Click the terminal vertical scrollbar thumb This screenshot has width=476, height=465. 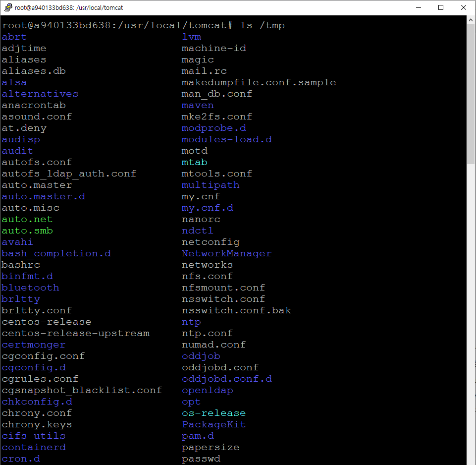point(471,94)
